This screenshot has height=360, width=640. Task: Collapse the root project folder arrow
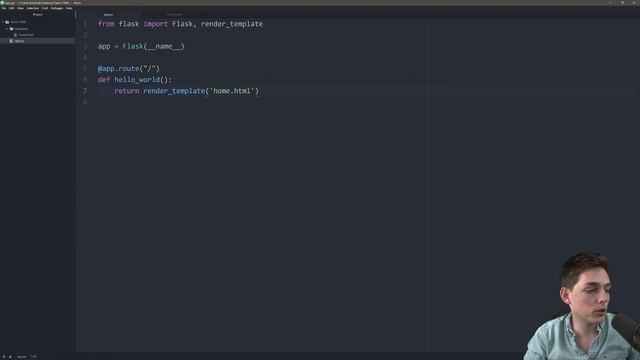point(3,22)
